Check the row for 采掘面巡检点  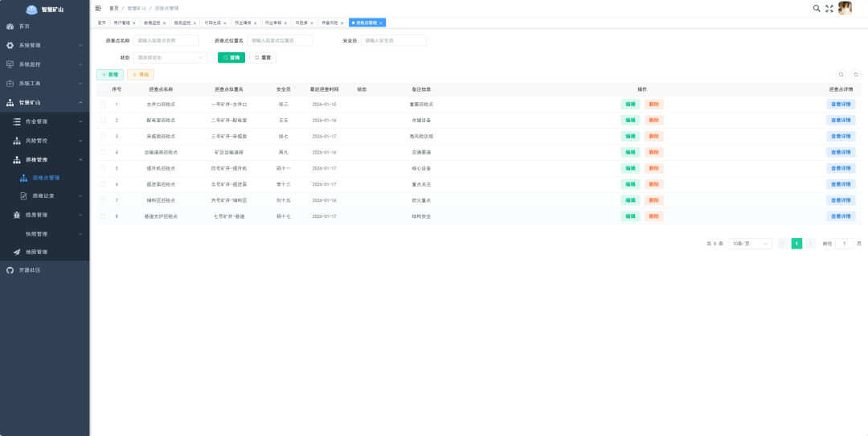point(103,136)
